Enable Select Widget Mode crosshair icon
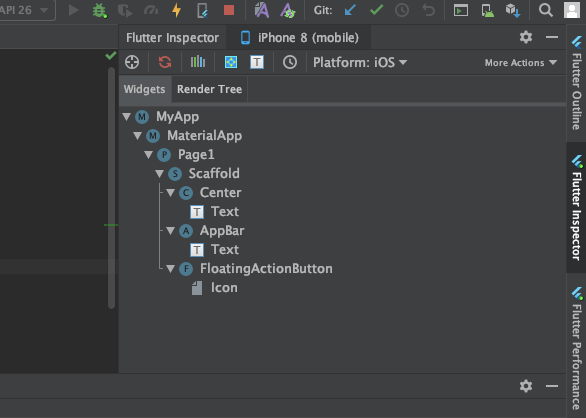Viewport: 586px width, 418px height. point(132,62)
